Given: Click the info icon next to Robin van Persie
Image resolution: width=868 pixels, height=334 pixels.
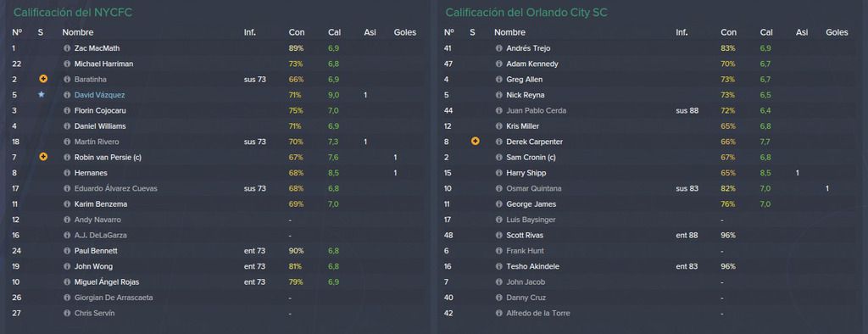Looking at the screenshot, I should [x=67, y=158].
